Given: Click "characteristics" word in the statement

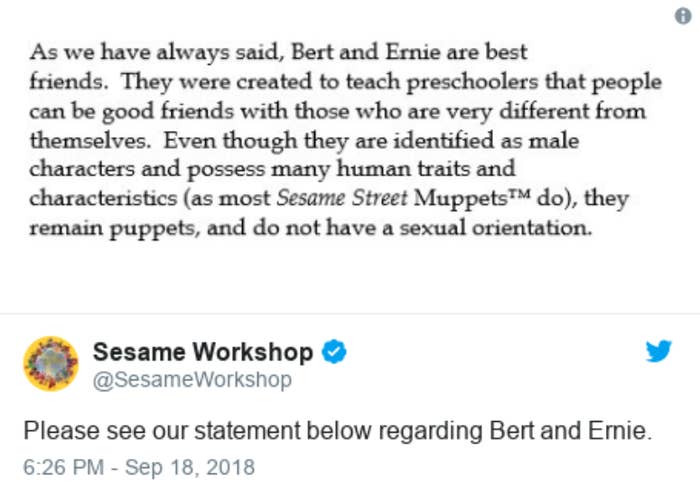Looking at the screenshot, I should 103,198.
